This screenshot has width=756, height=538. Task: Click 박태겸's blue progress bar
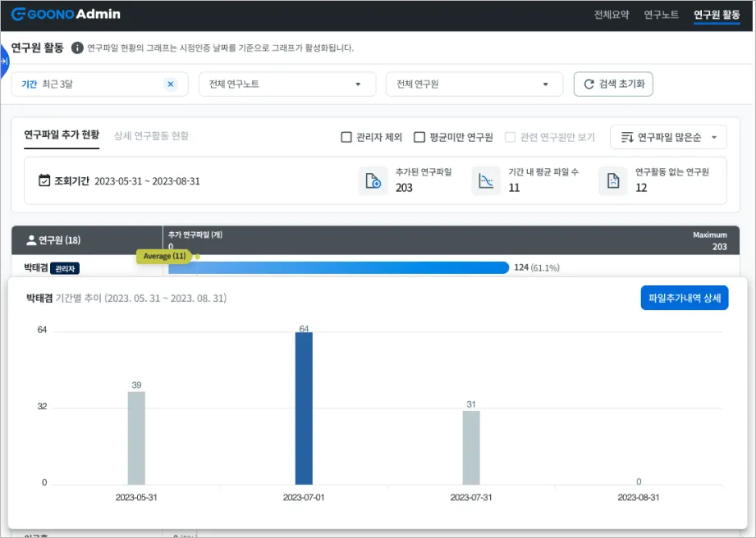click(x=338, y=268)
